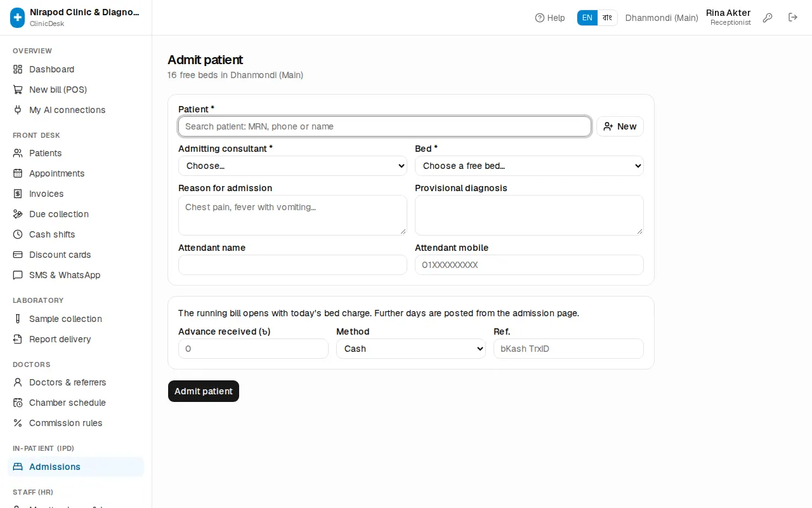The width and height of the screenshot is (812, 508).
Task: Open the Bed selection dropdown
Action: click(529, 166)
